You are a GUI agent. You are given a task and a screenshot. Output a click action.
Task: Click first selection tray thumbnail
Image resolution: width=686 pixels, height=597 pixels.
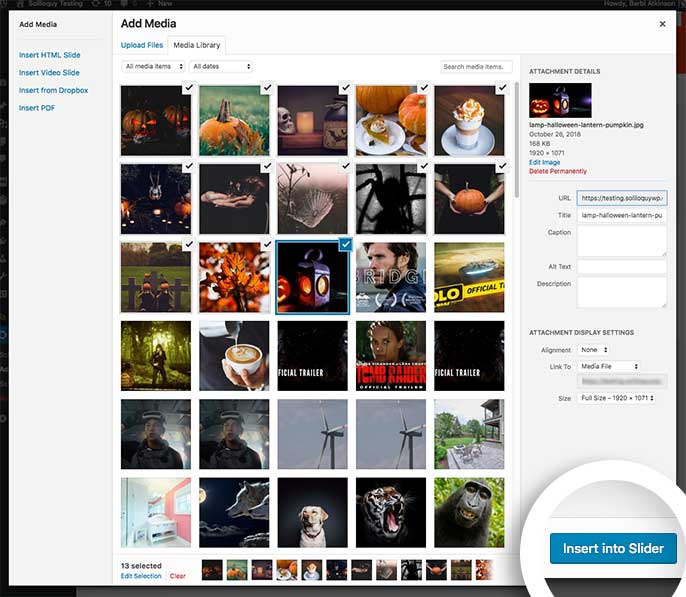[212, 570]
